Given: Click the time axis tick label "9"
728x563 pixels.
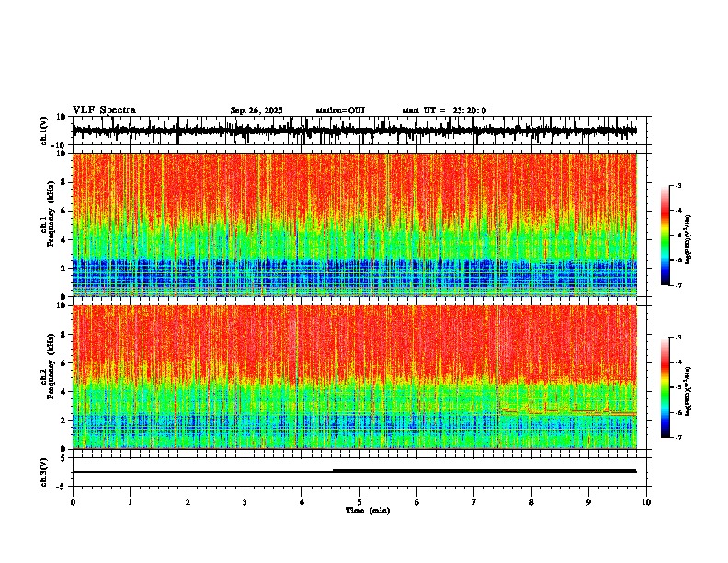Looking at the screenshot, I should pyautogui.click(x=588, y=502).
